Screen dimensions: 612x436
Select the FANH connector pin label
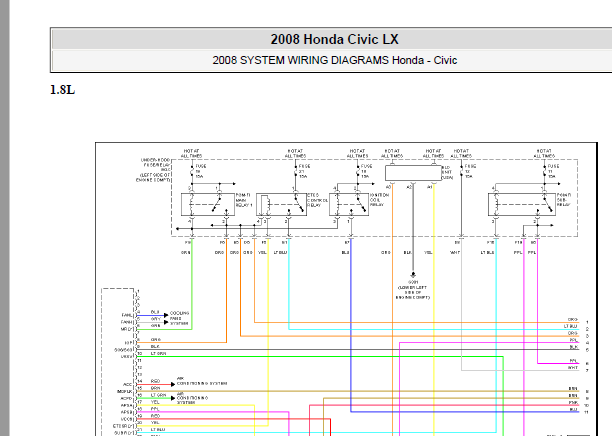[127, 322]
